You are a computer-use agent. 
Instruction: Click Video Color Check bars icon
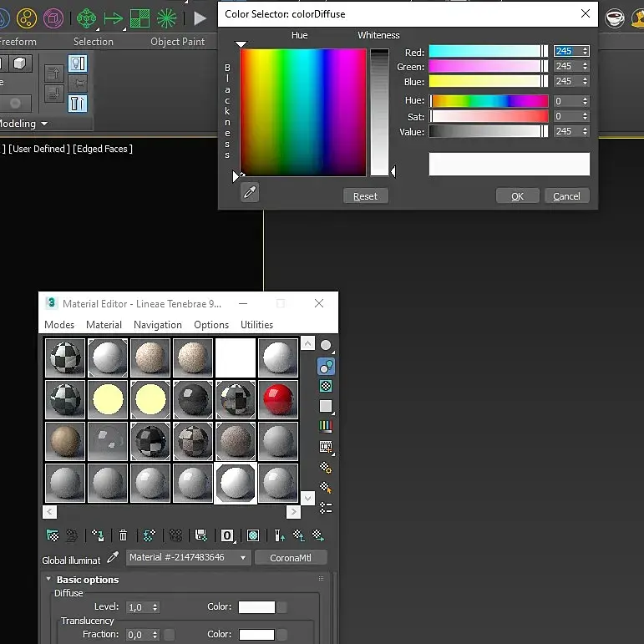click(x=326, y=426)
